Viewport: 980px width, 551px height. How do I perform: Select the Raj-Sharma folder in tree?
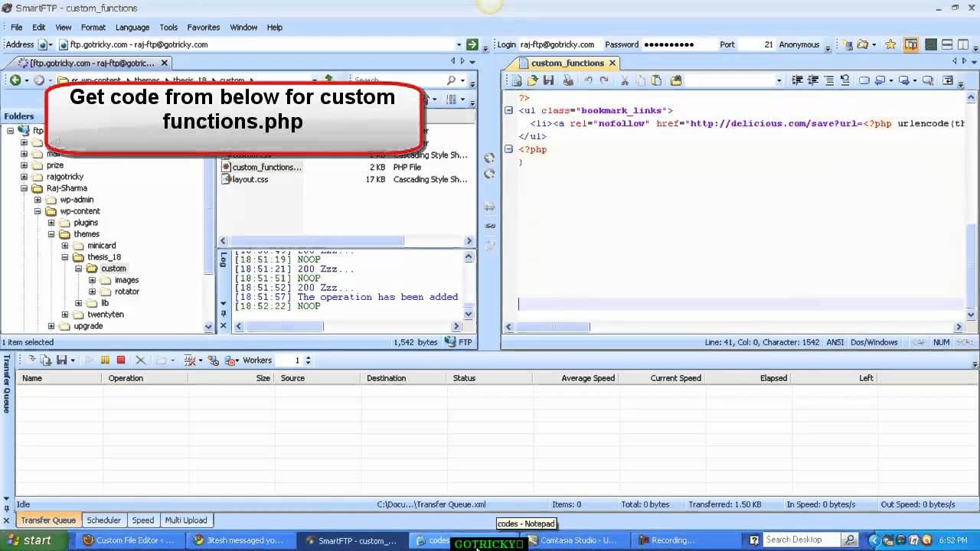point(67,188)
